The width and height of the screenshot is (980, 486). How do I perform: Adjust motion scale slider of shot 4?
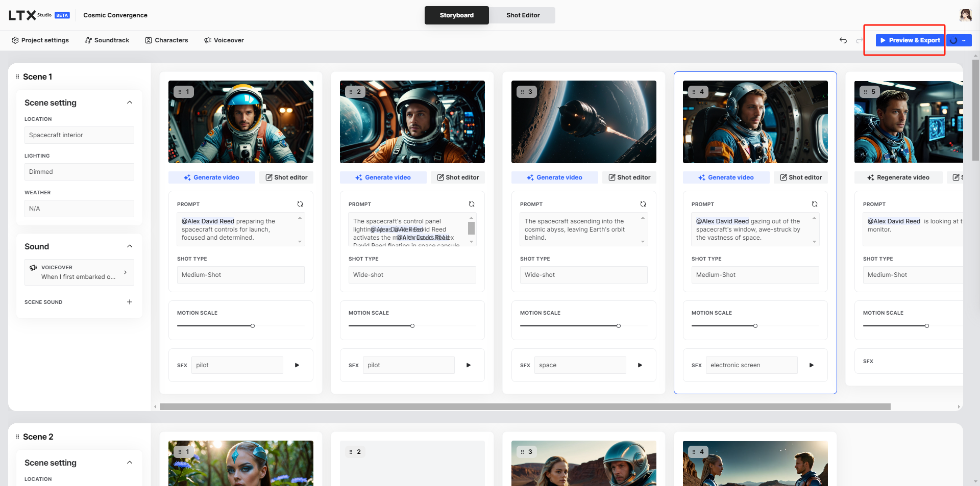coord(755,326)
